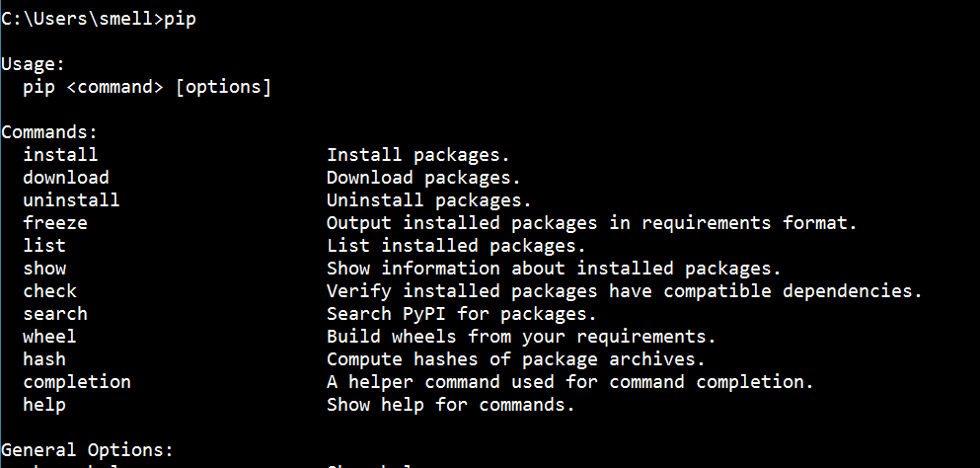Click the 'search' command word
Viewport: 980px width, 468px height.
(x=55, y=313)
